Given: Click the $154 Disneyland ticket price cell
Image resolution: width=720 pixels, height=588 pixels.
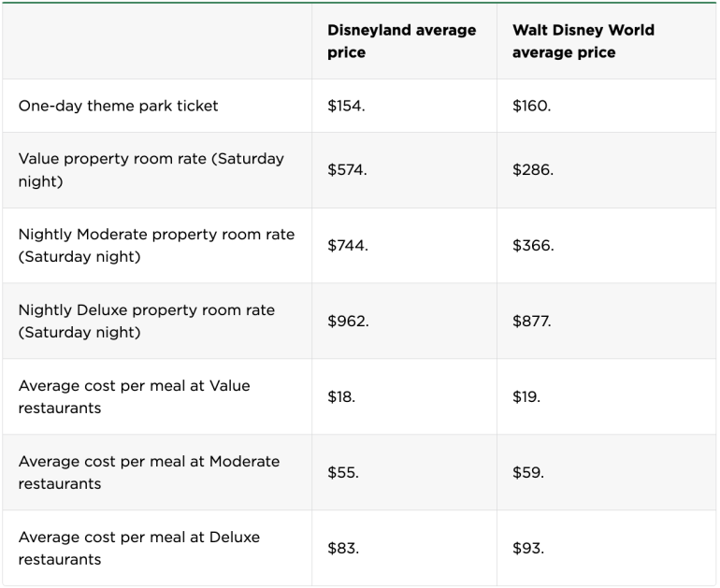Looking at the screenshot, I should click(346, 106).
